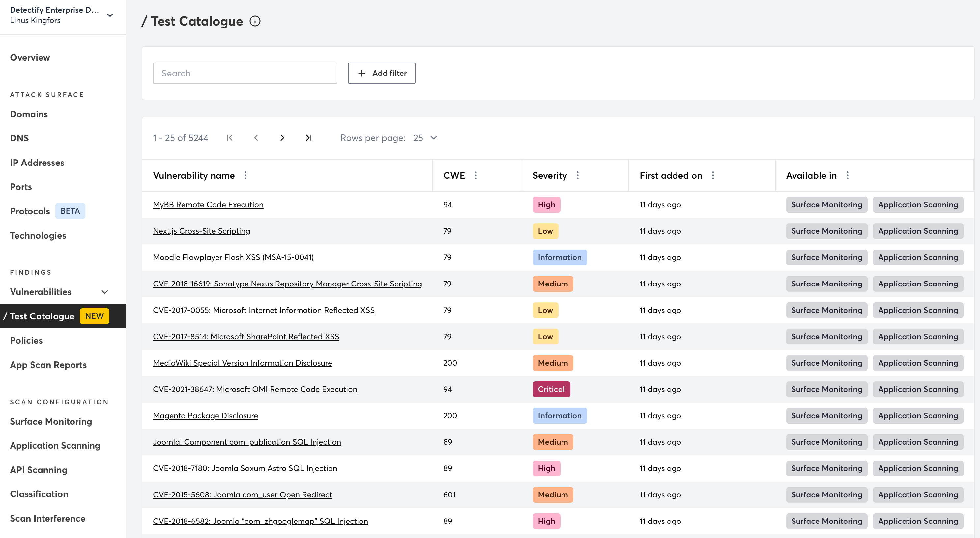Click the Critical severity badge
Viewport: 980px width, 538px height.
(551, 389)
